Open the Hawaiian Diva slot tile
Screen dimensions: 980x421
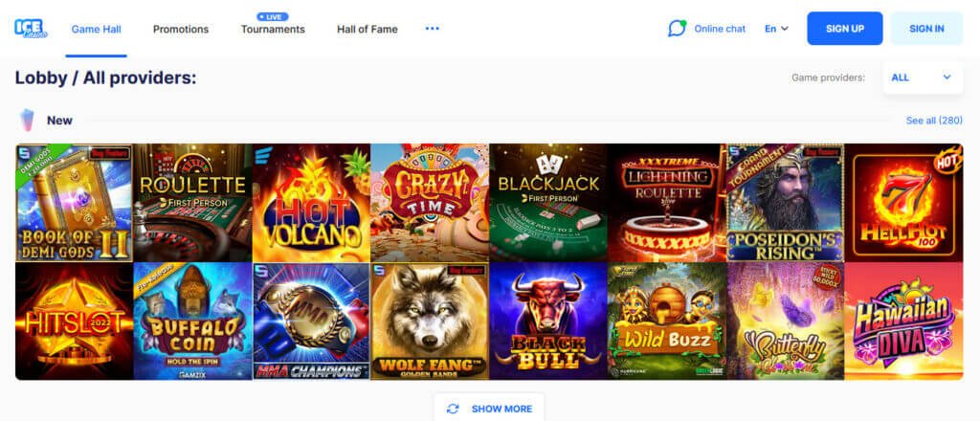click(903, 321)
